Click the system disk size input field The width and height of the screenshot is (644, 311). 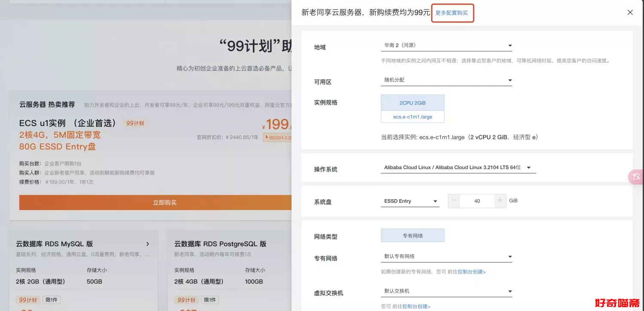pos(477,201)
